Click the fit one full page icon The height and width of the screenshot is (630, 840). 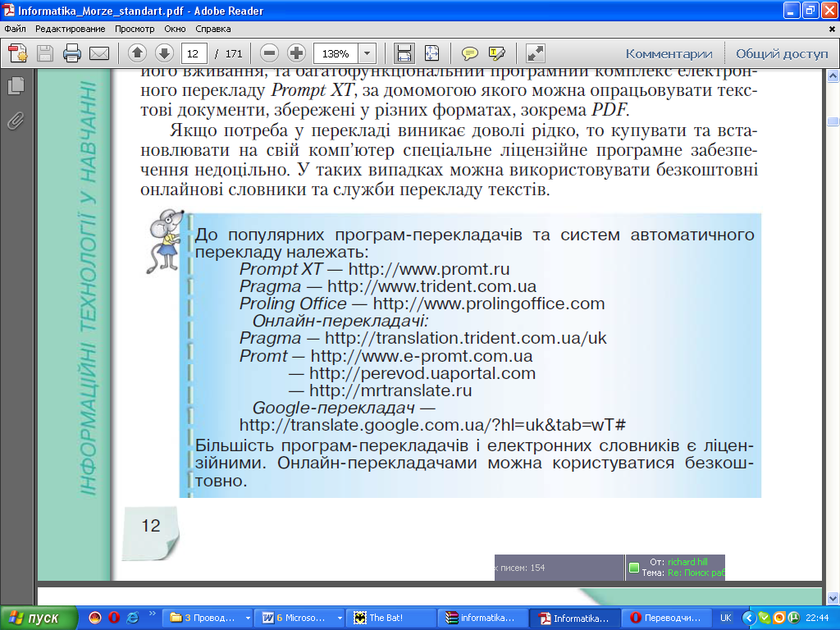[x=431, y=53]
